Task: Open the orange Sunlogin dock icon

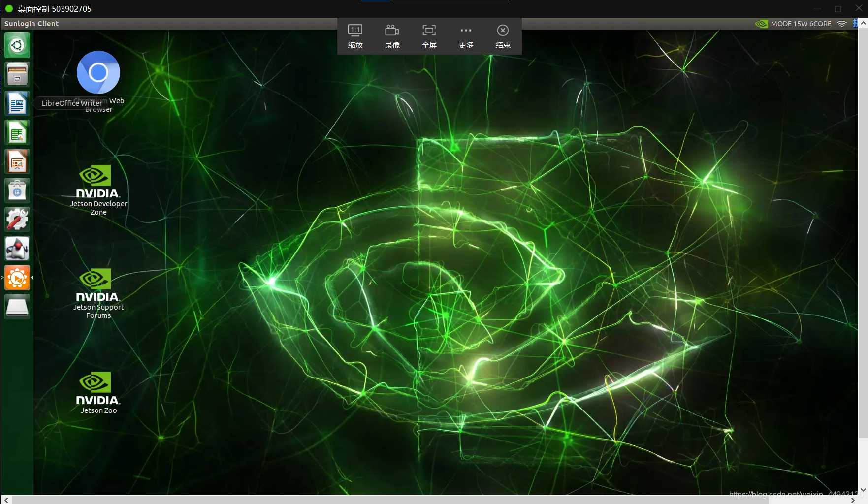Action: coord(17,278)
